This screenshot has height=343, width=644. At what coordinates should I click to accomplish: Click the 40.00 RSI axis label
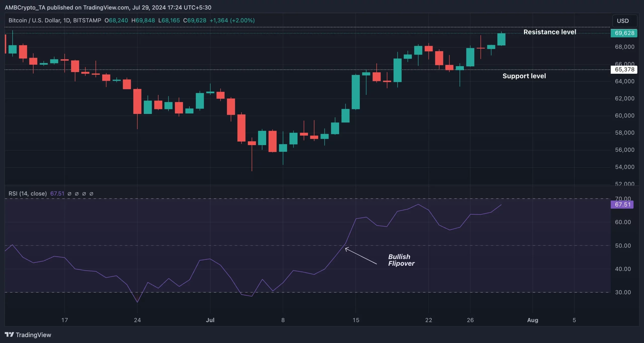point(623,269)
